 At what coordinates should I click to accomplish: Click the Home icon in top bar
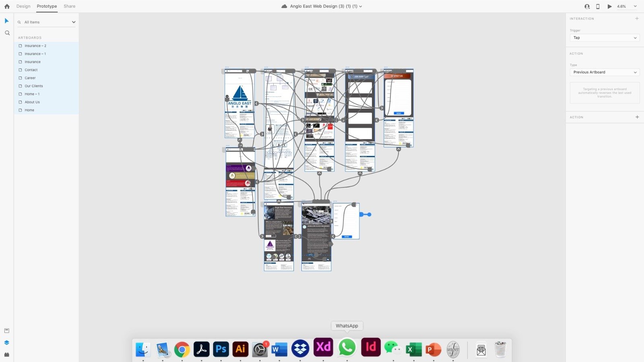7,6
